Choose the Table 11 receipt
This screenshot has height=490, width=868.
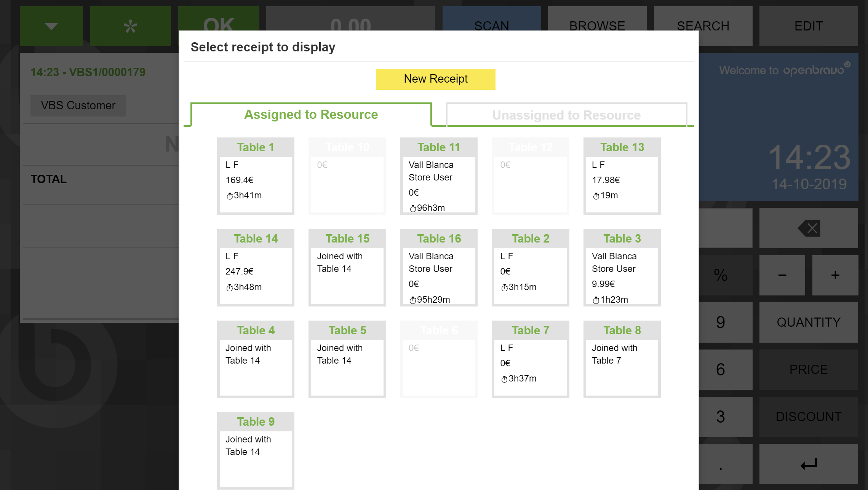click(x=438, y=176)
